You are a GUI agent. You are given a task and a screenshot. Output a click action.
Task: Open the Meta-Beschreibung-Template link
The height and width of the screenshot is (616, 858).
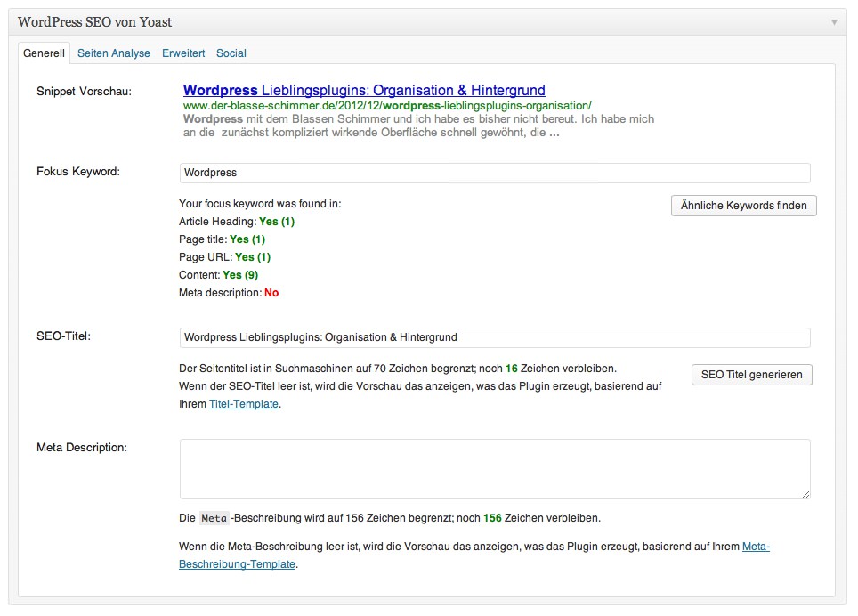474,555
